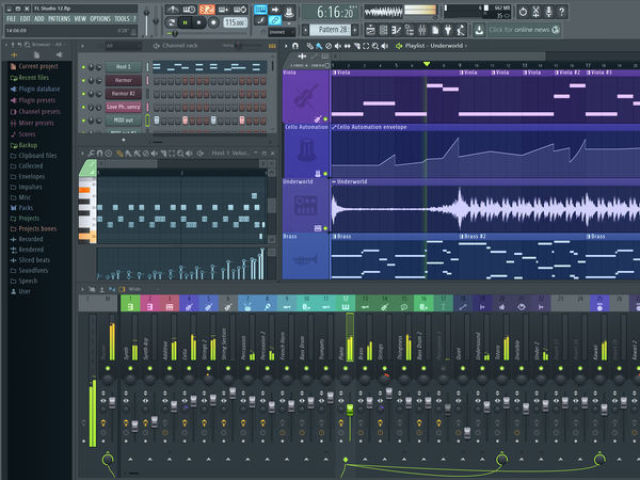Select the Paint brush tool in playlist toolbar
640x480 pixels.
pyautogui.click(x=319, y=46)
